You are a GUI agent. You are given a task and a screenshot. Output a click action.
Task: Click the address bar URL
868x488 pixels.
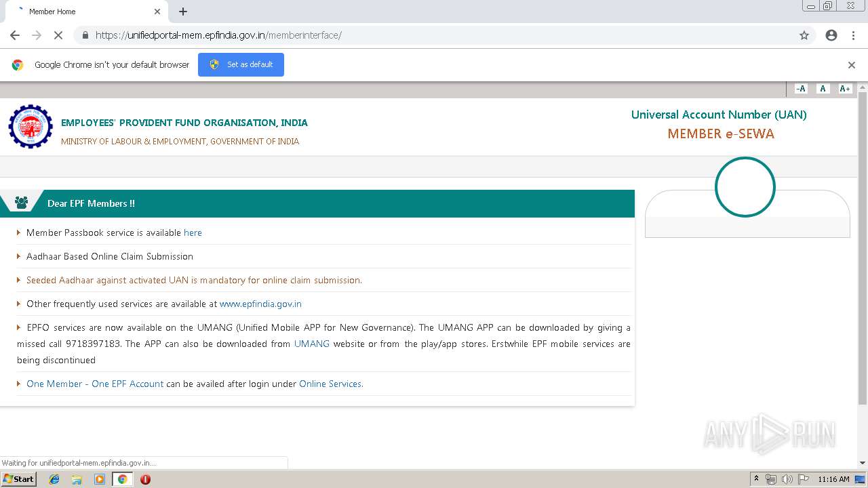click(x=218, y=35)
